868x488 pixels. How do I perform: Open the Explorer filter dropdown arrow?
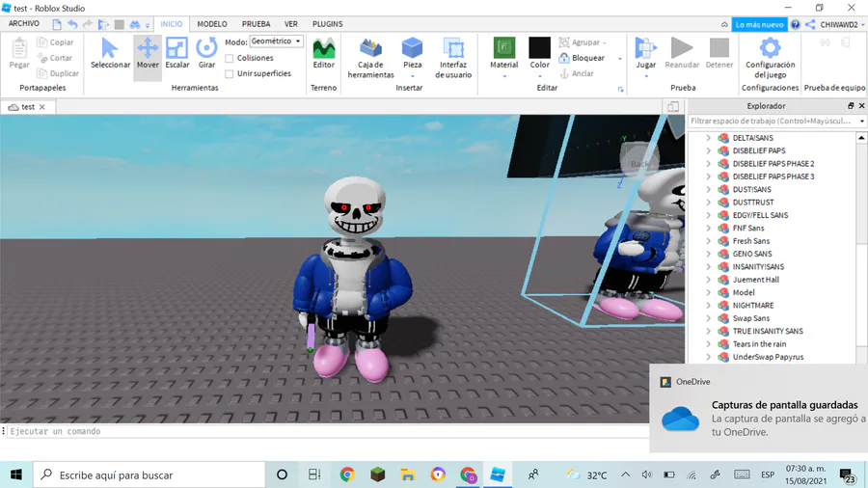coord(861,121)
